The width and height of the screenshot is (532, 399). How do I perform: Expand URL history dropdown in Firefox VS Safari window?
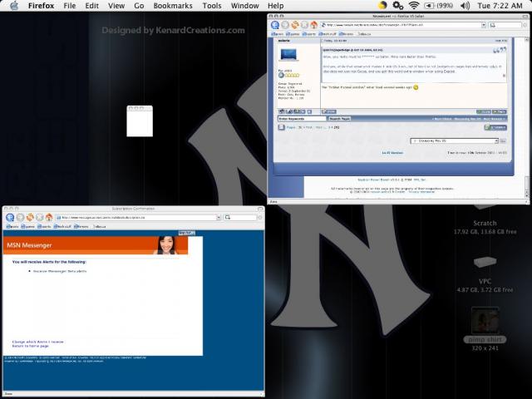pos(484,25)
